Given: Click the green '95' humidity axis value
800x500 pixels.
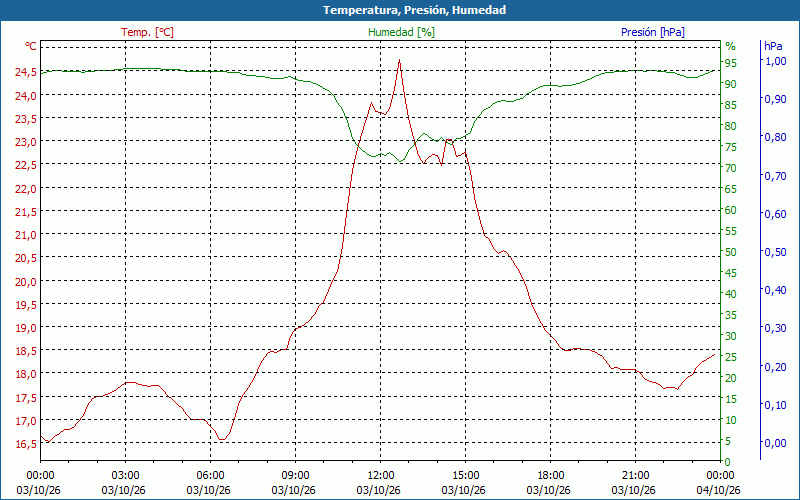Looking at the screenshot, I should pyautogui.click(x=731, y=63).
